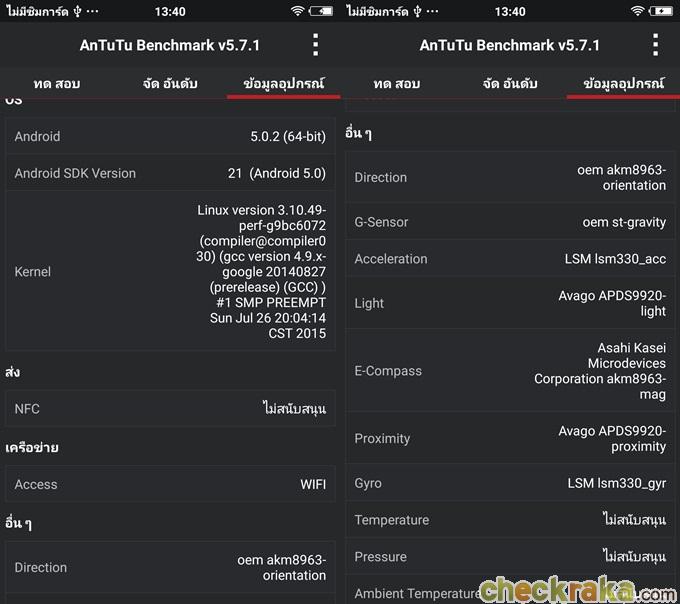This screenshot has height=604, width=680.
Task: Switch to จัดอันดับ tab on left screen
Action: (x=170, y=84)
